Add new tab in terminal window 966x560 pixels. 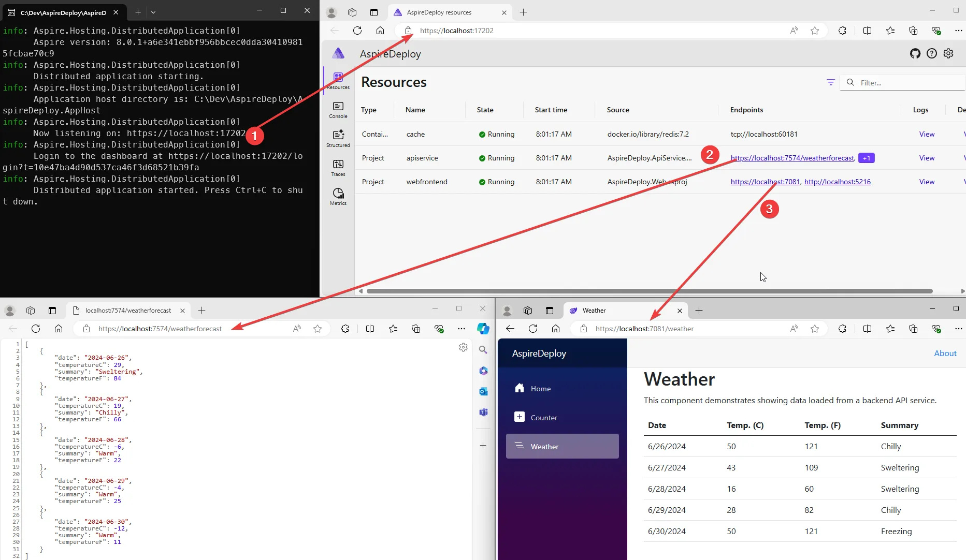point(138,12)
